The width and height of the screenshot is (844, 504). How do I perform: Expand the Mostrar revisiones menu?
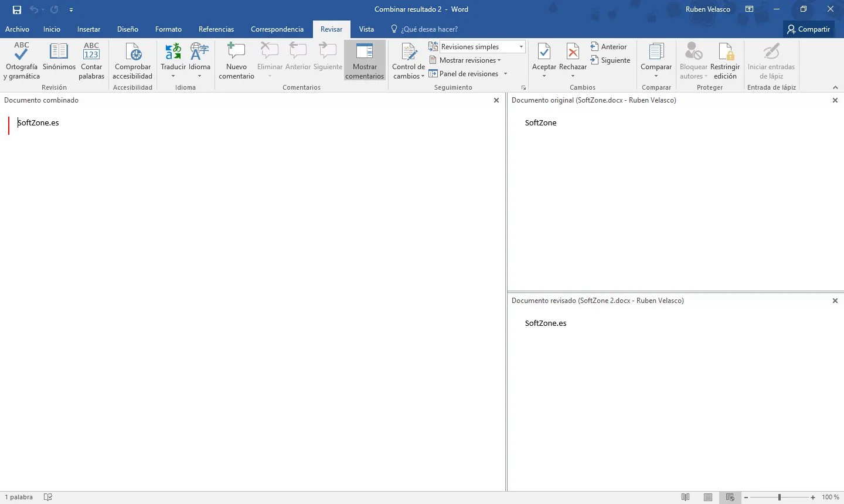(x=466, y=60)
